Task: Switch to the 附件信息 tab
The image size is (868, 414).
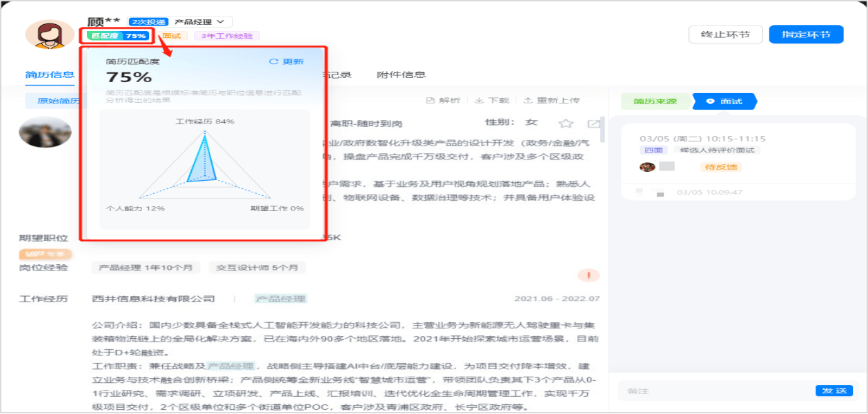Action: point(401,75)
